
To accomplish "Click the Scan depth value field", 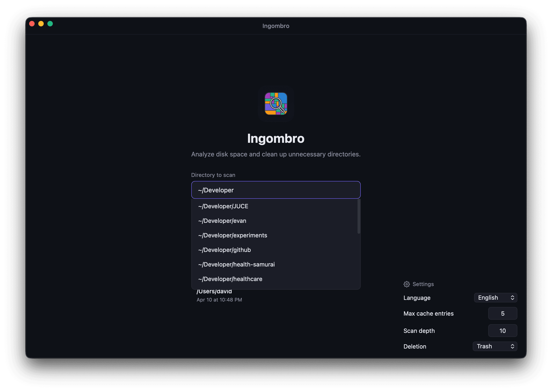I will pos(502,331).
